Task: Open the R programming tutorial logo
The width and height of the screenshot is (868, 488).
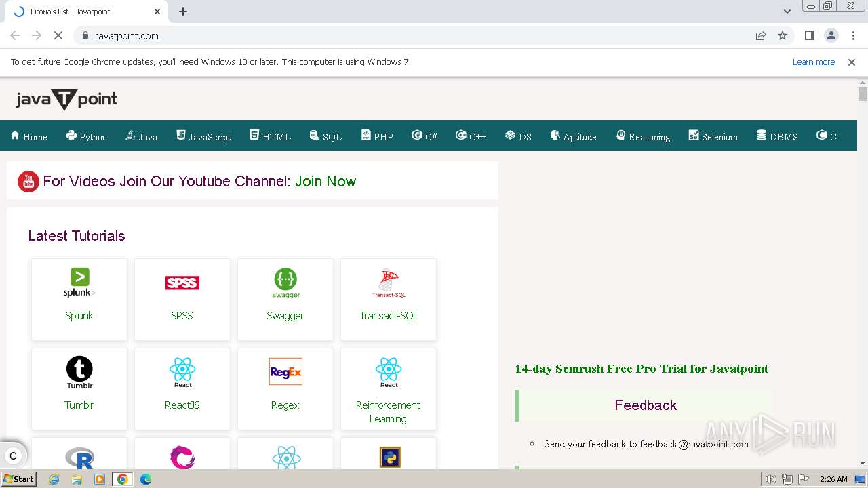Action: point(79,457)
